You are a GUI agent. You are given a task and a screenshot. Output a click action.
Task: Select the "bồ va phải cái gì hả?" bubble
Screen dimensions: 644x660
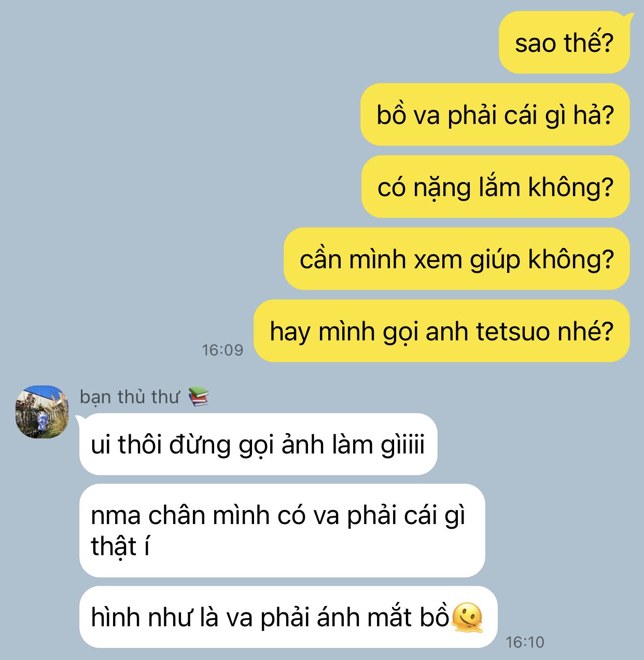point(495,115)
